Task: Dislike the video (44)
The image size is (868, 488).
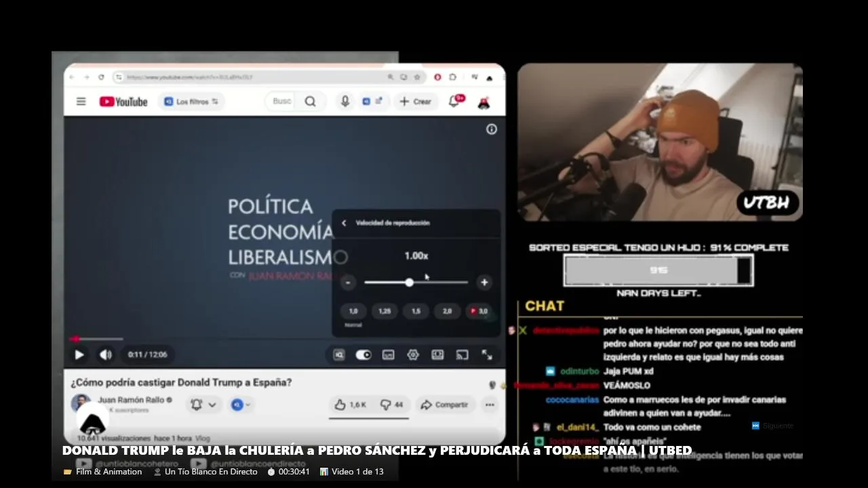Action: [x=391, y=405]
